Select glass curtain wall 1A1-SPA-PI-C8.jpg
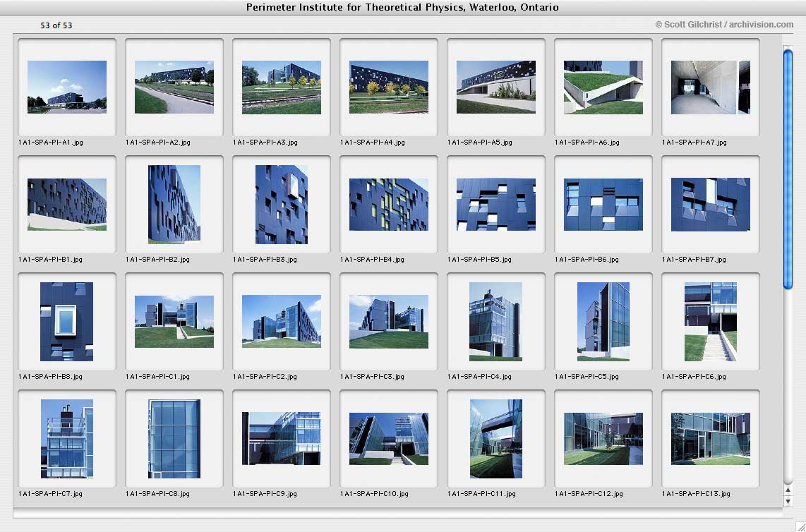 pos(174,438)
